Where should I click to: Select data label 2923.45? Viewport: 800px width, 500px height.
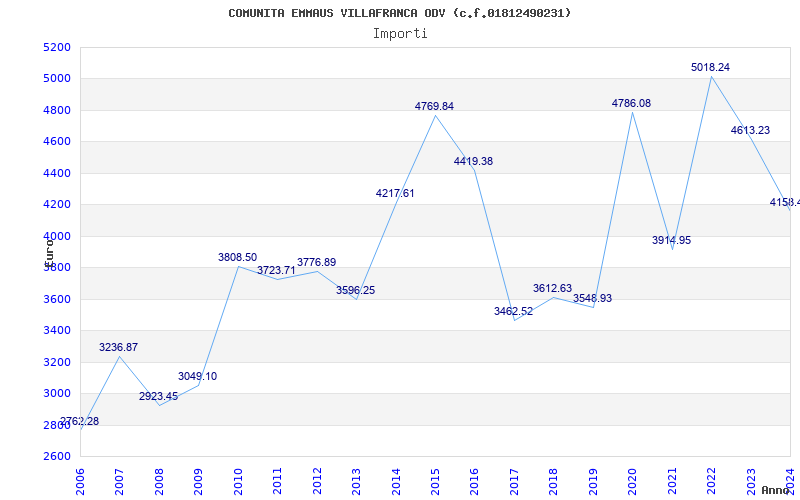pos(159,396)
